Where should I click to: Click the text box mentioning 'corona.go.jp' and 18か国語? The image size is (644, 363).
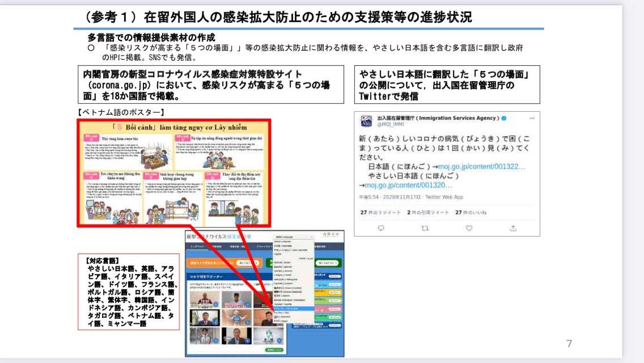tap(211, 85)
